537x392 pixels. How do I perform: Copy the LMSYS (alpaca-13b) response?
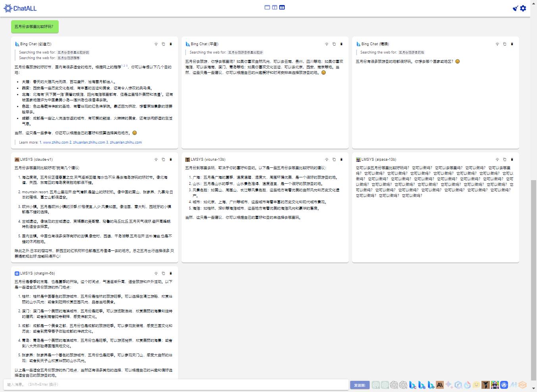click(504, 159)
